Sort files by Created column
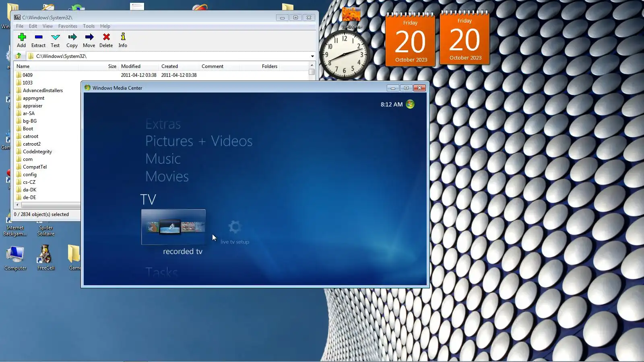 tap(169, 66)
